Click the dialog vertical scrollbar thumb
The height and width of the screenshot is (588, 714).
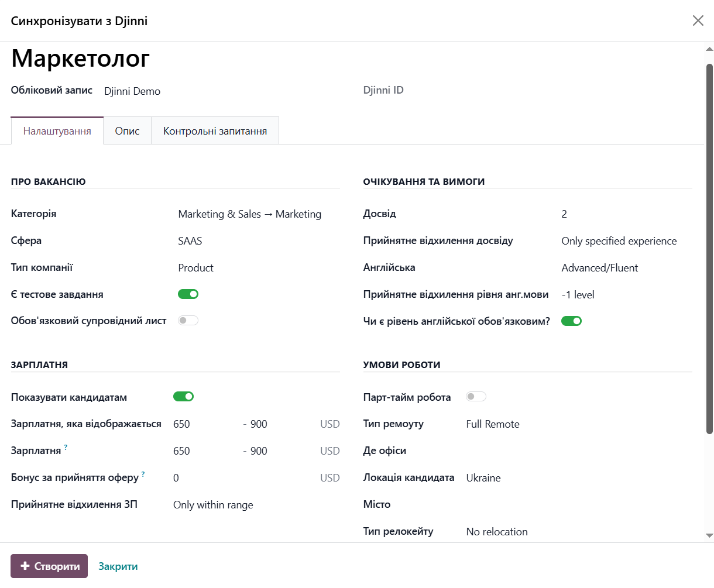(x=709, y=249)
